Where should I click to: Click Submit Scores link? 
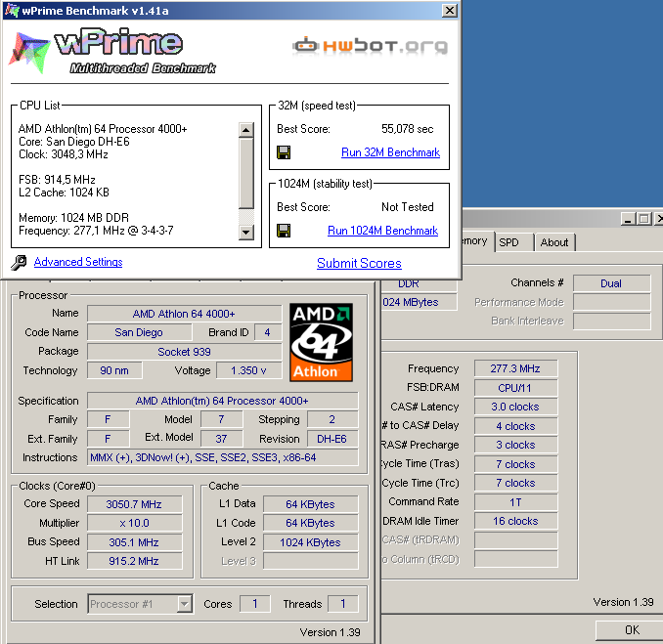coord(359,263)
